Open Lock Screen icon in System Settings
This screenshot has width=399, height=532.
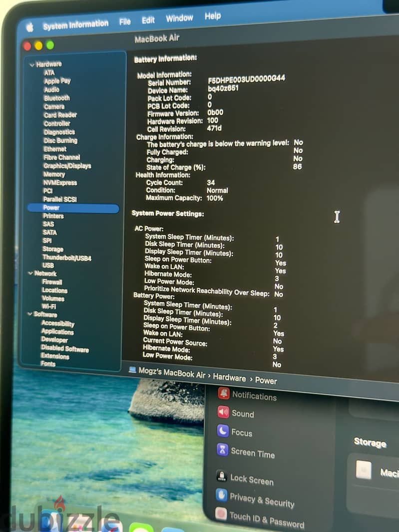click(x=222, y=476)
